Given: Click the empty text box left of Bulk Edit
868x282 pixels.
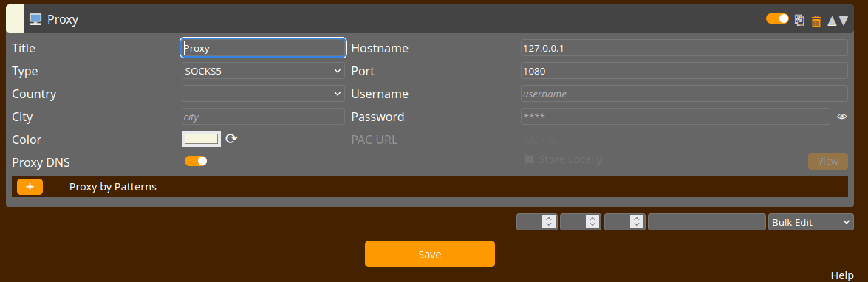Looking at the screenshot, I should (x=707, y=222).
